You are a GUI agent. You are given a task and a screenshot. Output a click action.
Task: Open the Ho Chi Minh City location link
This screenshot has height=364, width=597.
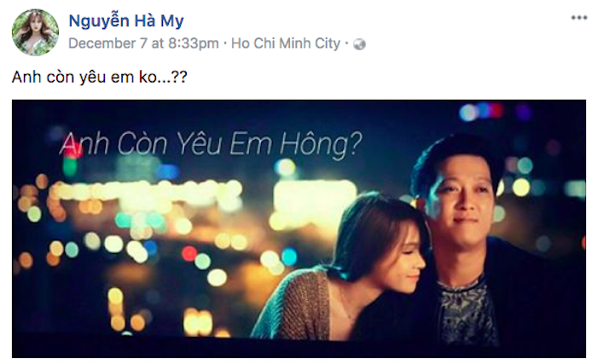click(x=286, y=43)
